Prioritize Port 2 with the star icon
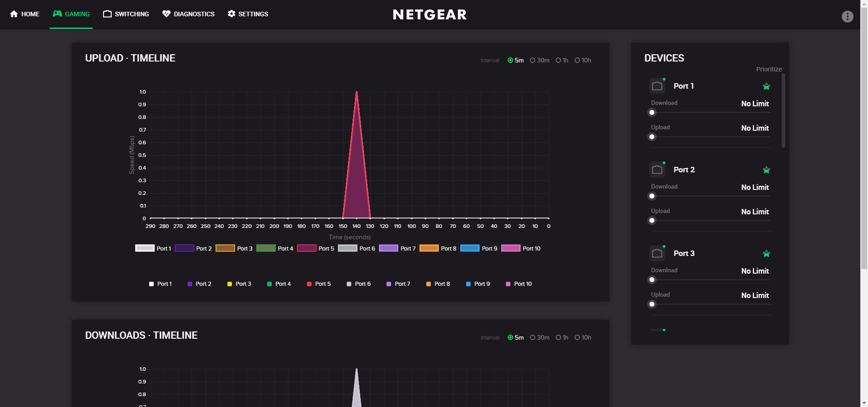The width and height of the screenshot is (868, 407). (766, 170)
